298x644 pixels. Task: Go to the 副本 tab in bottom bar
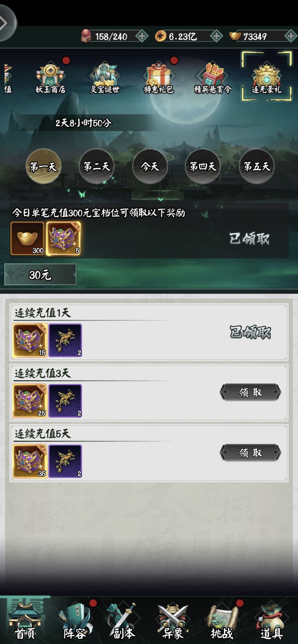click(x=124, y=621)
